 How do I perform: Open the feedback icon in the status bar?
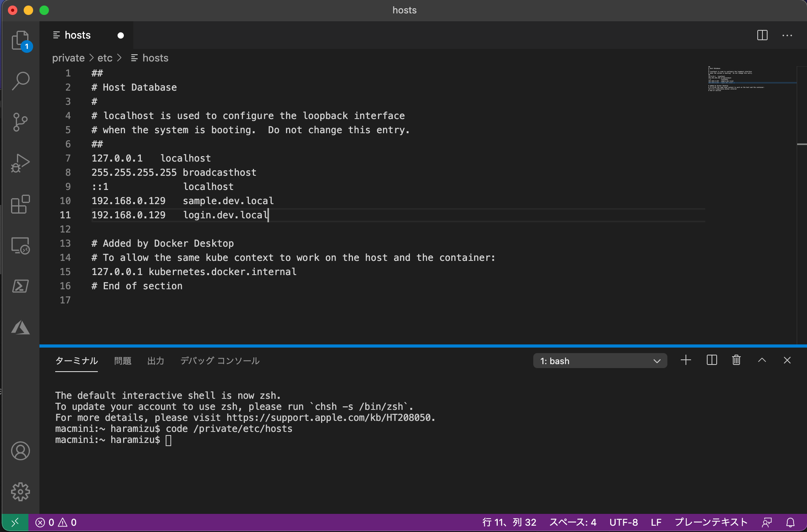click(767, 523)
